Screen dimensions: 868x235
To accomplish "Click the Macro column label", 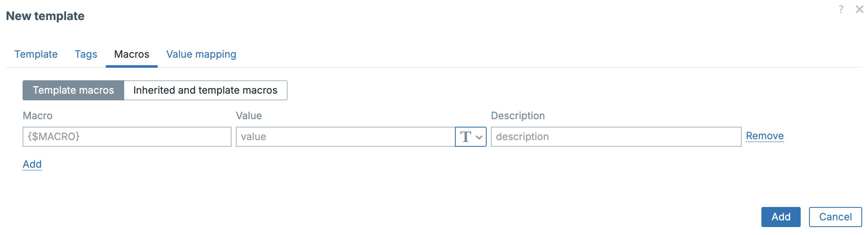I will click(38, 116).
